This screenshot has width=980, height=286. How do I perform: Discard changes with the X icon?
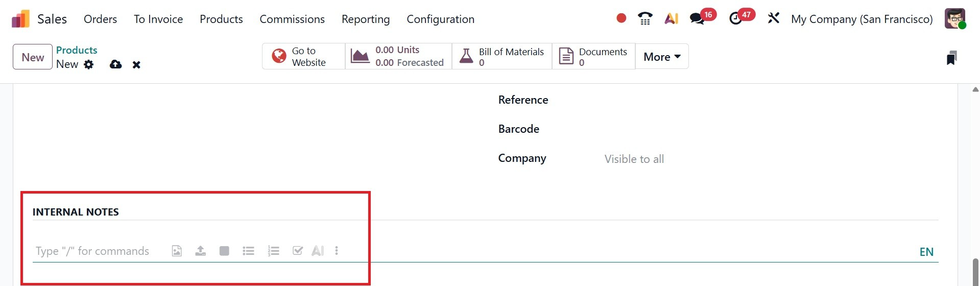click(136, 65)
